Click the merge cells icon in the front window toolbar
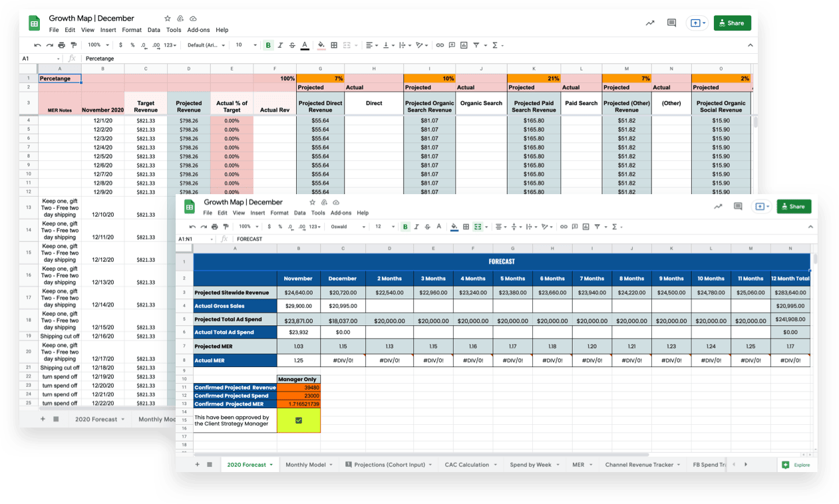Screen dimensions: 839x504 (x=478, y=227)
